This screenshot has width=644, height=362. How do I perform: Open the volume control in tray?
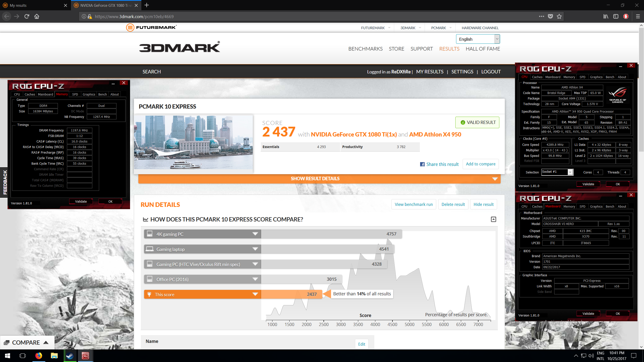591,356
